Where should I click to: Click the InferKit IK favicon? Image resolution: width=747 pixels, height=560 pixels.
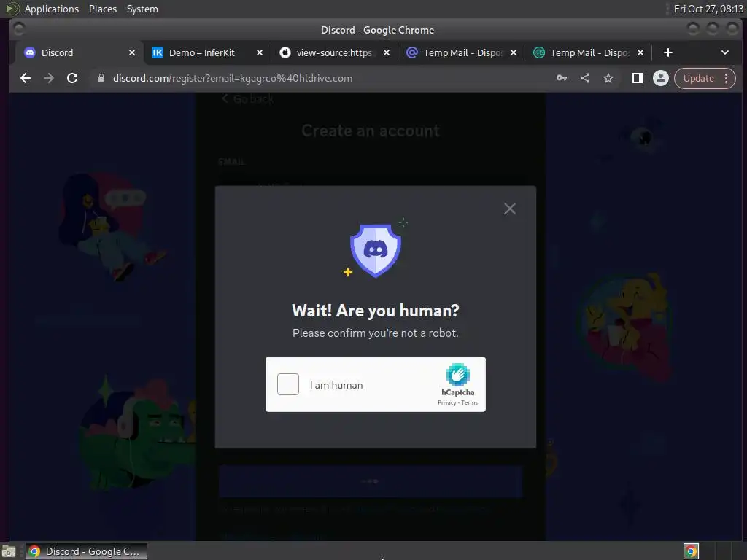pos(158,52)
